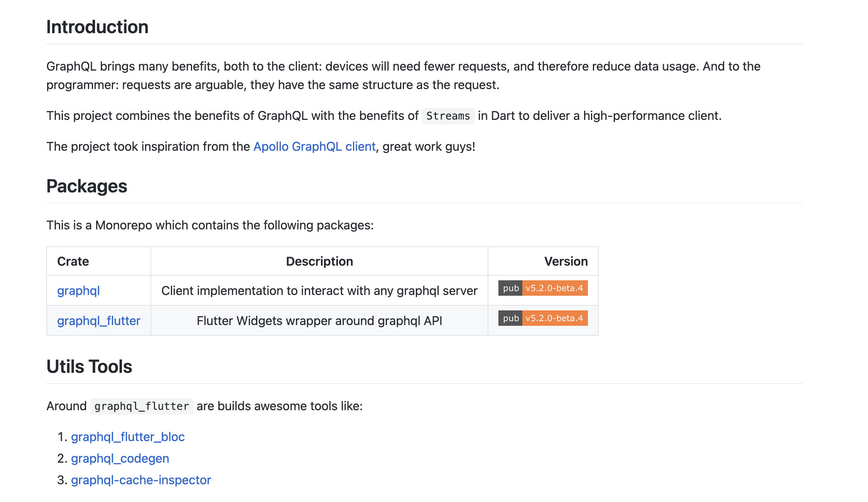The height and width of the screenshot is (502, 868).
Task: Click the graphql pub version badge
Action: pos(543,288)
